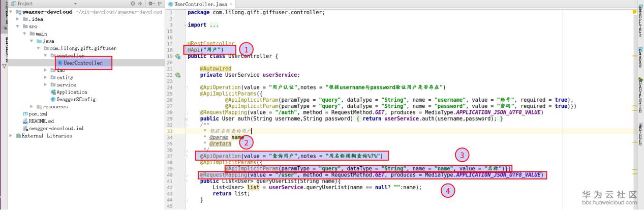Click the gutter bean icon on line 19
Image resolution: width=644 pixels, height=210 pixels.
(178, 56)
